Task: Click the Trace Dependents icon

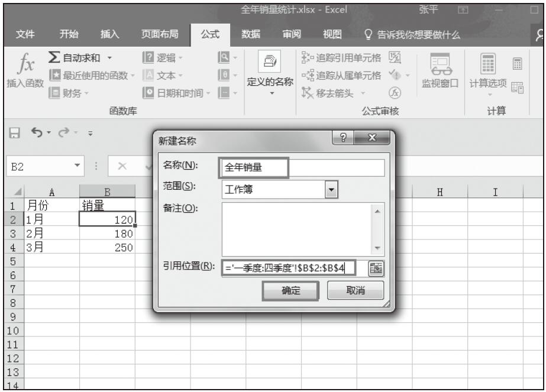Action: coord(307,74)
